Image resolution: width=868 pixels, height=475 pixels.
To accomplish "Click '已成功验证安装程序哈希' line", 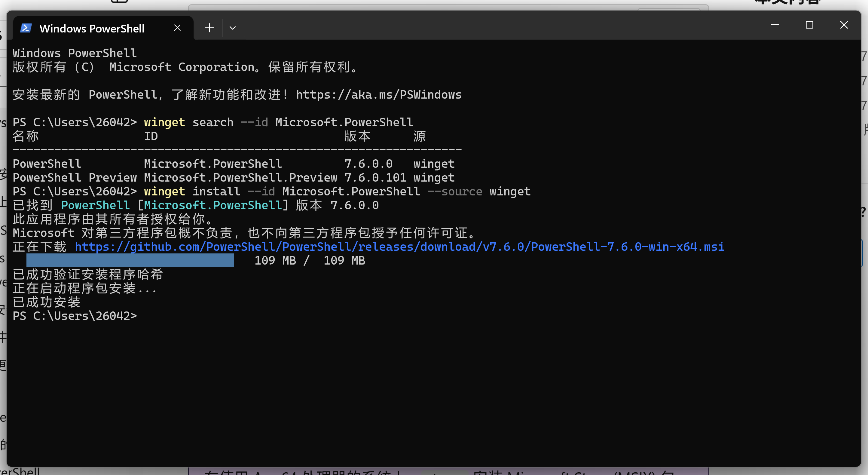I will [x=88, y=274].
